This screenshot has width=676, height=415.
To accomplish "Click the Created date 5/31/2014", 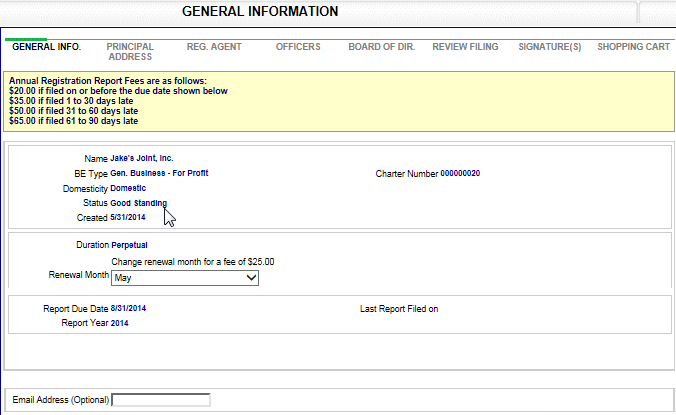I will click(x=127, y=217).
